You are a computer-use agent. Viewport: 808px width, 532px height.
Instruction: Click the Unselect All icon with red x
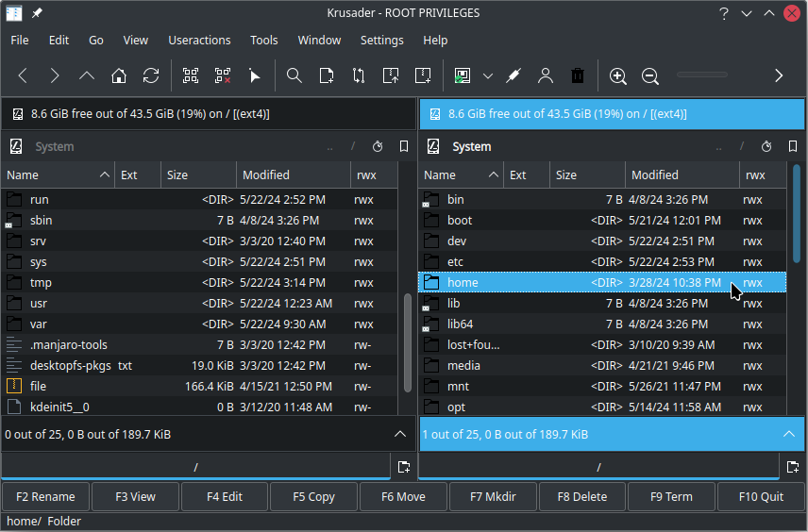223,76
